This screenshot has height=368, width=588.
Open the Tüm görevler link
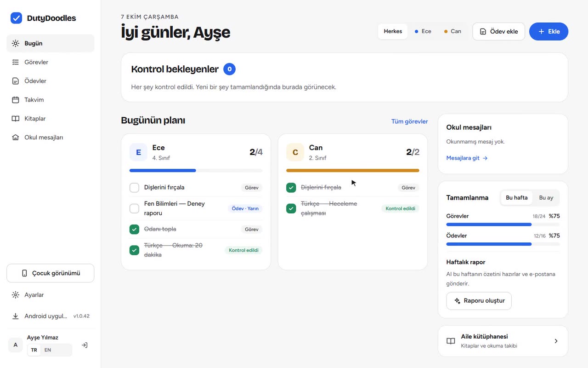(x=409, y=121)
